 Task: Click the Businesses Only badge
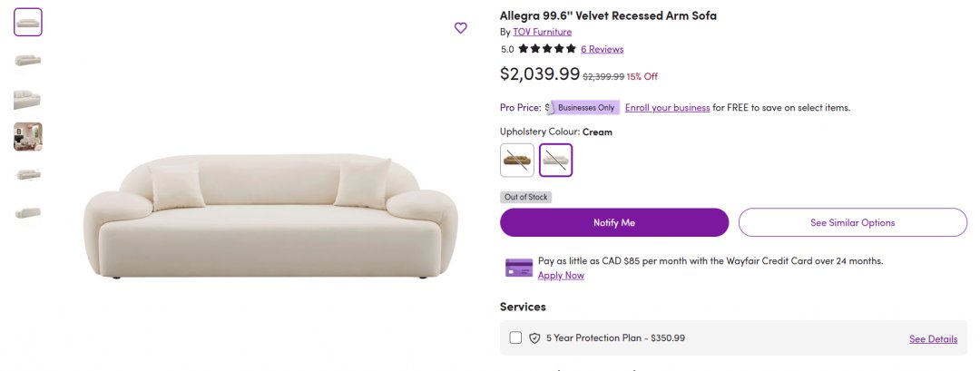pyautogui.click(x=585, y=107)
